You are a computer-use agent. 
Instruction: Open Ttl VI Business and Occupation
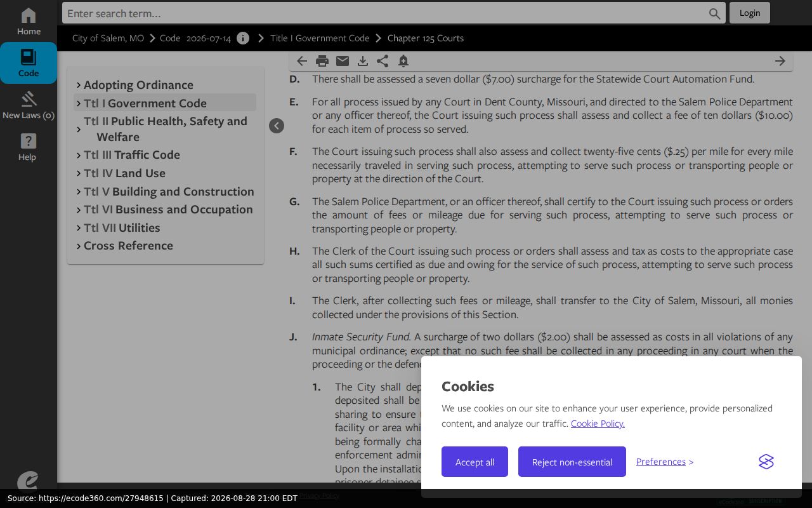click(168, 210)
